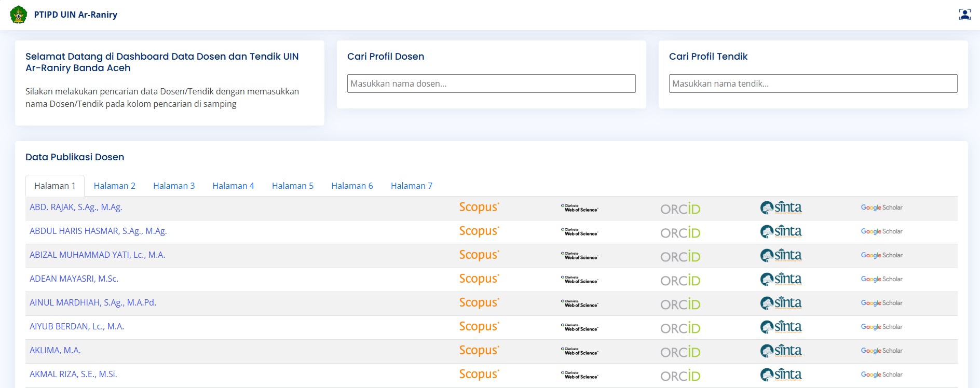Open ORCID for AINUL MARDHIAH
The image size is (980, 388).
(x=680, y=304)
